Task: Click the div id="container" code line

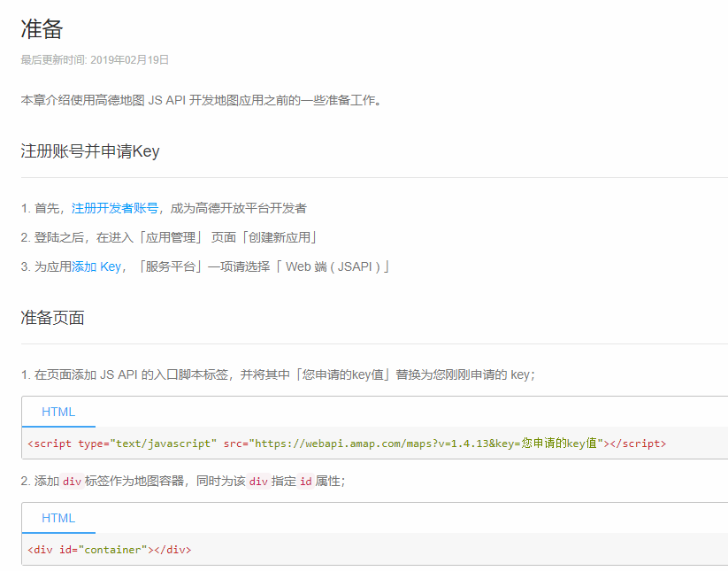Action: coord(109,550)
